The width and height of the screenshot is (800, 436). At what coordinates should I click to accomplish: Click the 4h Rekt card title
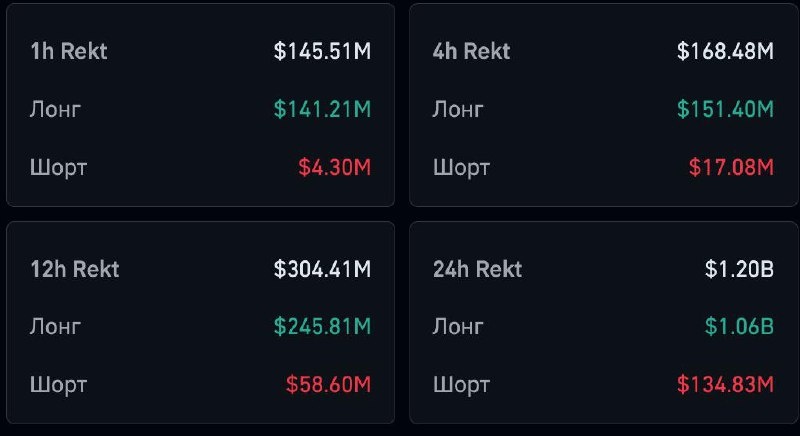tap(471, 51)
